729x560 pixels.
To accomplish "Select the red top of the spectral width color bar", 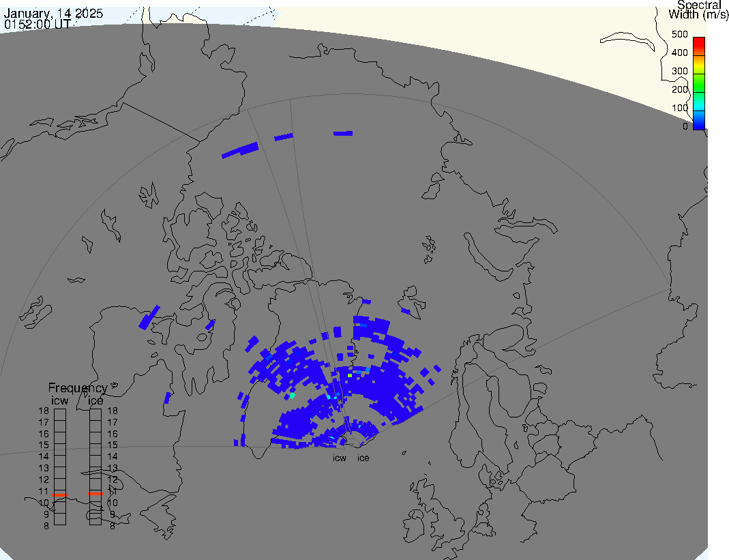I will (x=699, y=46).
